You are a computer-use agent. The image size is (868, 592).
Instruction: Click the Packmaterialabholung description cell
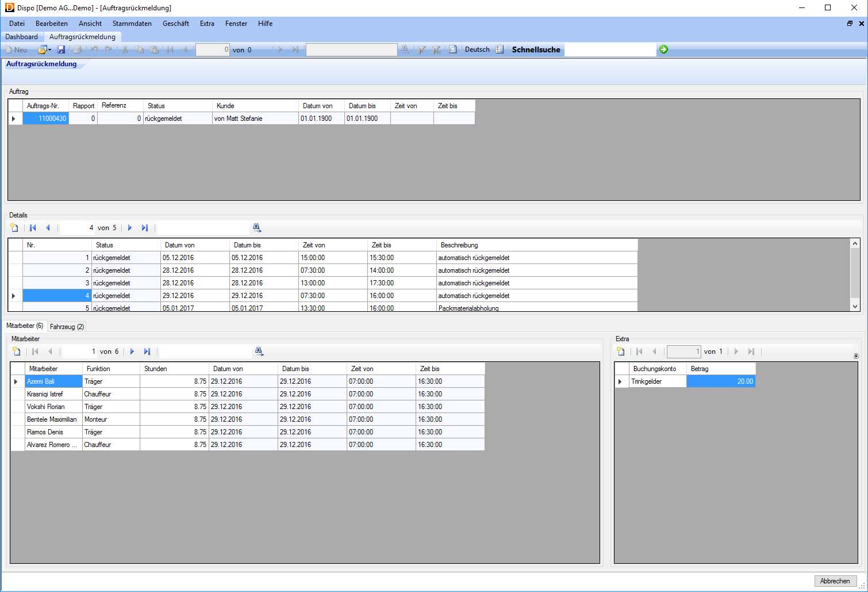[x=537, y=308]
